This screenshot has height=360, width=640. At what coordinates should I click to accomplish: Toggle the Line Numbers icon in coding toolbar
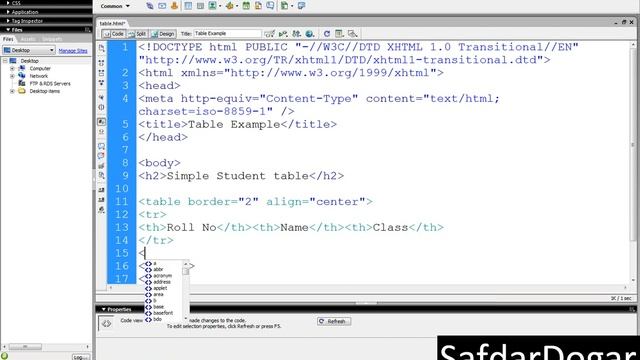point(102,122)
